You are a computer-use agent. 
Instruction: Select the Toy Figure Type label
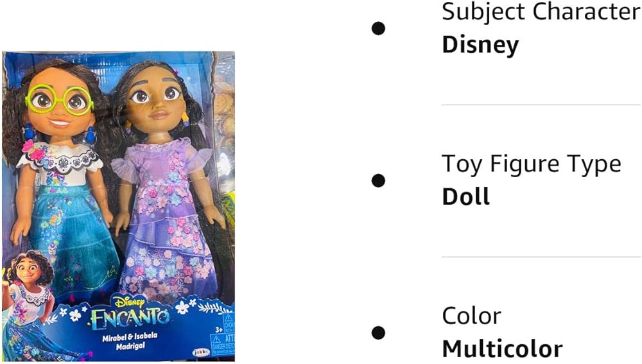point(532,164)
